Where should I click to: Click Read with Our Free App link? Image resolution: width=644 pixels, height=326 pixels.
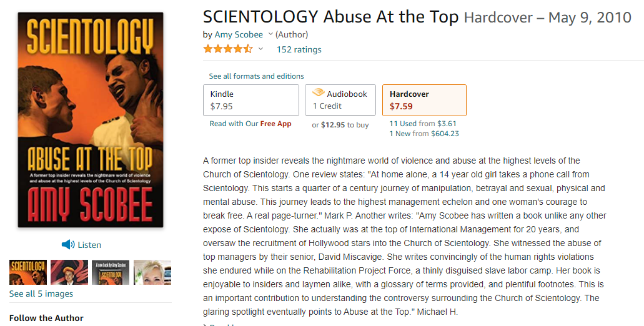(x=250, y=124)
